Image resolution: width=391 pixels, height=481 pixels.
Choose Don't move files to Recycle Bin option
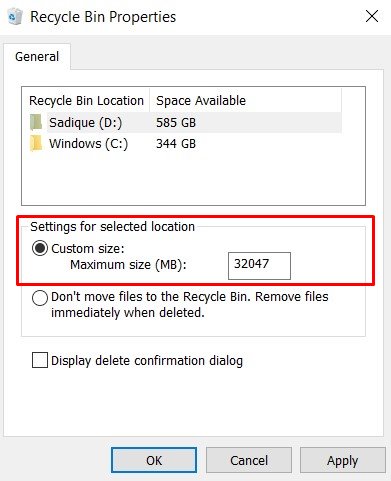click(x=40, y=298)
